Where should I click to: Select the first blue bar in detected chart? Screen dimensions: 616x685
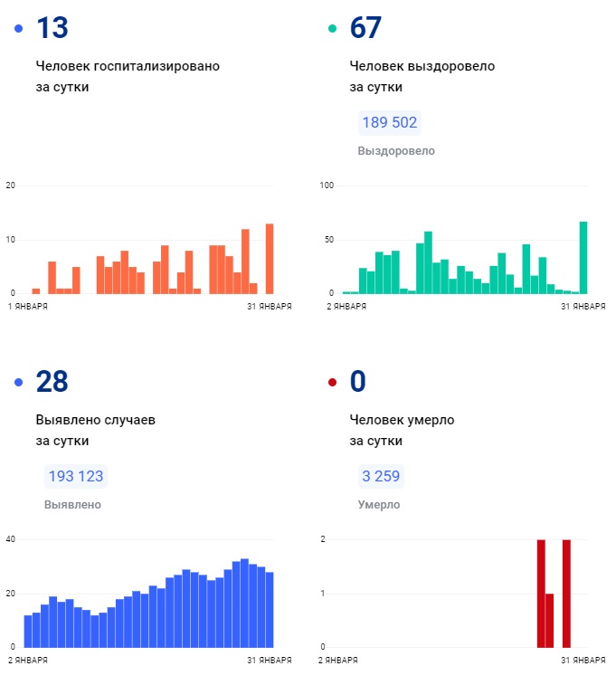(x=28, y=631)
